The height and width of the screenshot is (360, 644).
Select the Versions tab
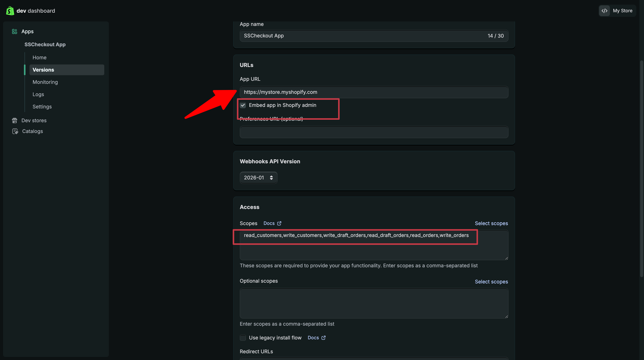[x=43, y=70]
